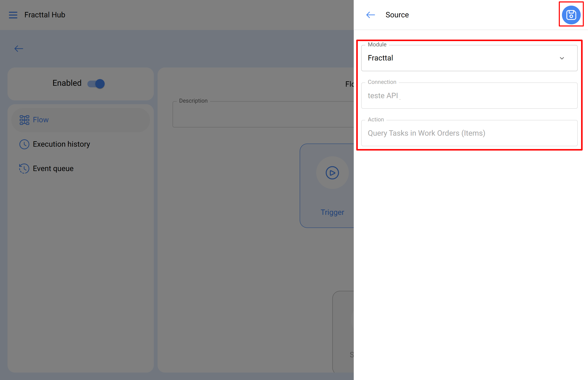Click the Execution history clock icon
588x380 pixels.
(24, 144)
